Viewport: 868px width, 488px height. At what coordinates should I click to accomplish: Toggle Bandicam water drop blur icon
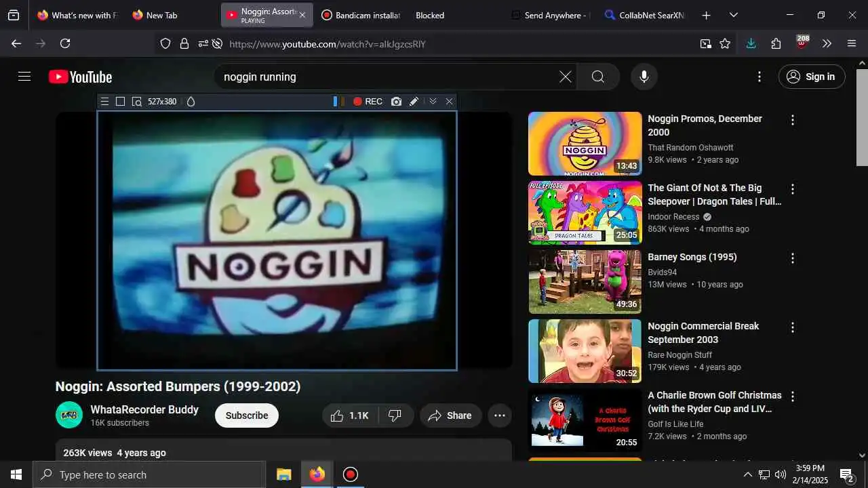coord(191,102)
